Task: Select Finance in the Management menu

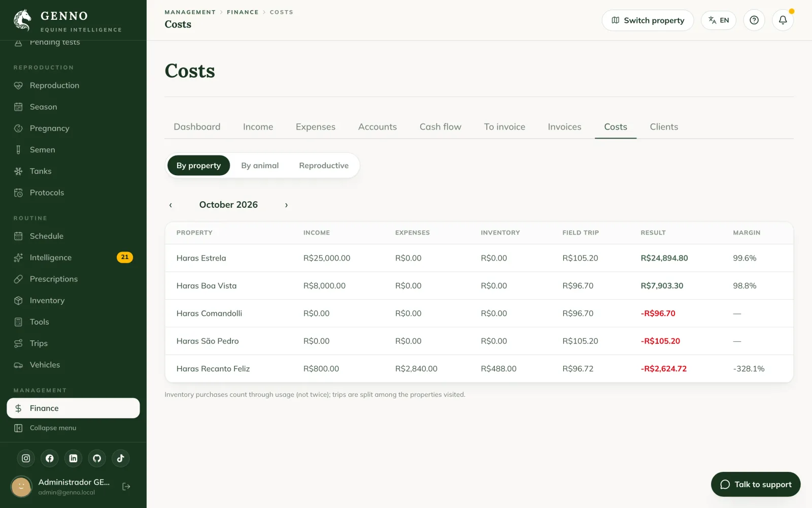Action: pyautogui.click(x=73, y=408)
